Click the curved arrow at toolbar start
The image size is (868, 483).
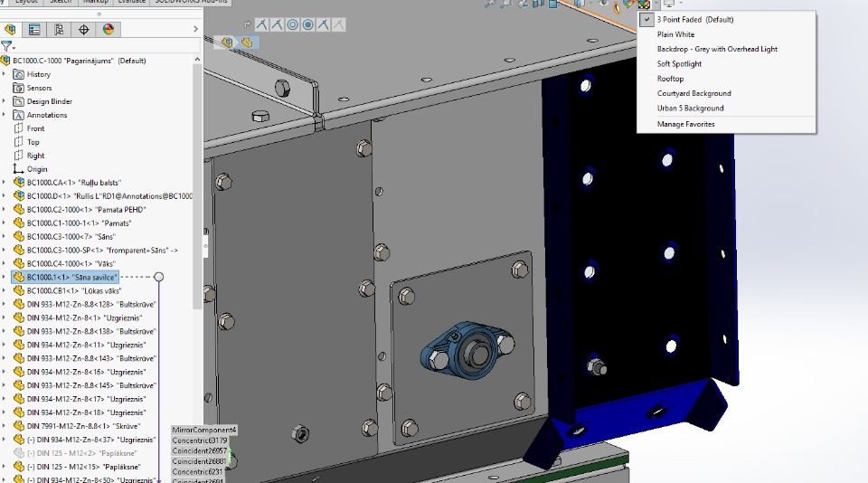pos(247,24)
